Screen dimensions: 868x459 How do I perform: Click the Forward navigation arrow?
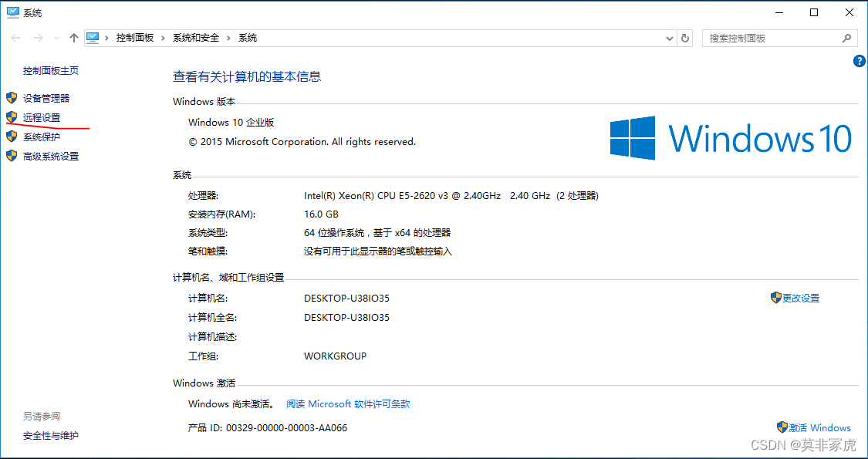39,38
